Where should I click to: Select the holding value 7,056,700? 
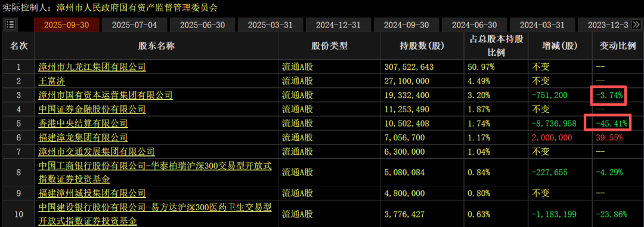(x=404, y=137)
